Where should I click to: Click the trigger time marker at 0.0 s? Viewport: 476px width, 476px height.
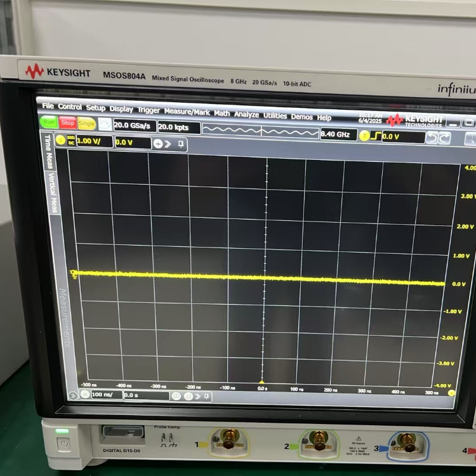tap(261, 382)
